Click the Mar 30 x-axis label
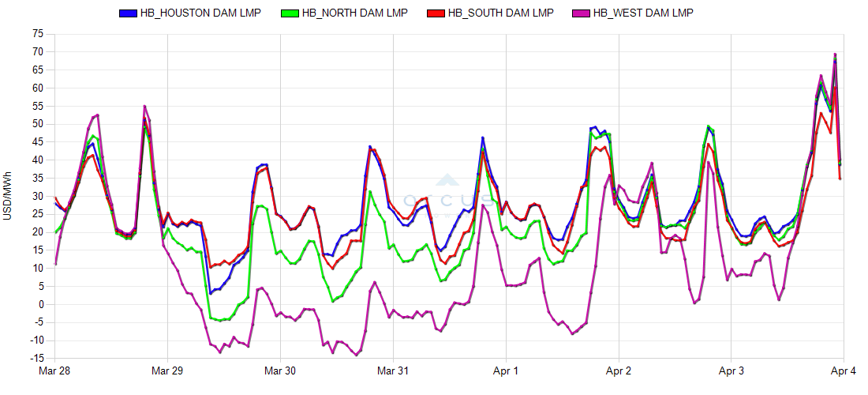The width and height of the screenshot is (868, 395). [280, 370]
